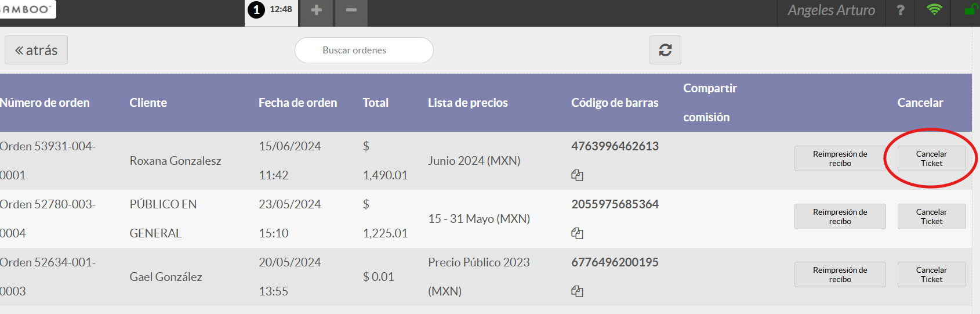Remove current order with minus icon
980x314 pixels.
351,10
